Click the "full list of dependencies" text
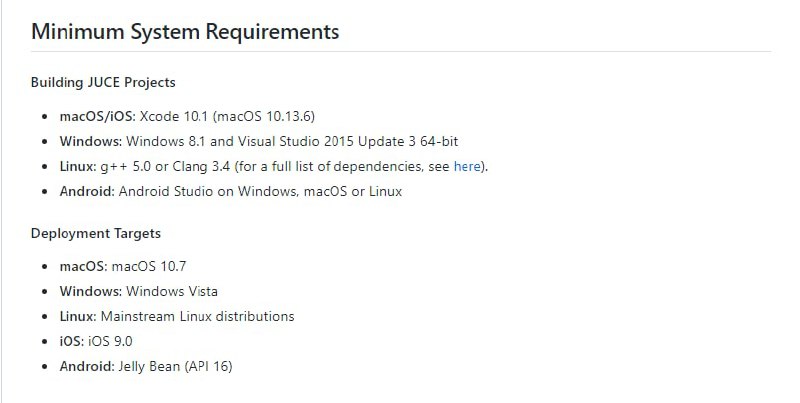 coord(347,166)
